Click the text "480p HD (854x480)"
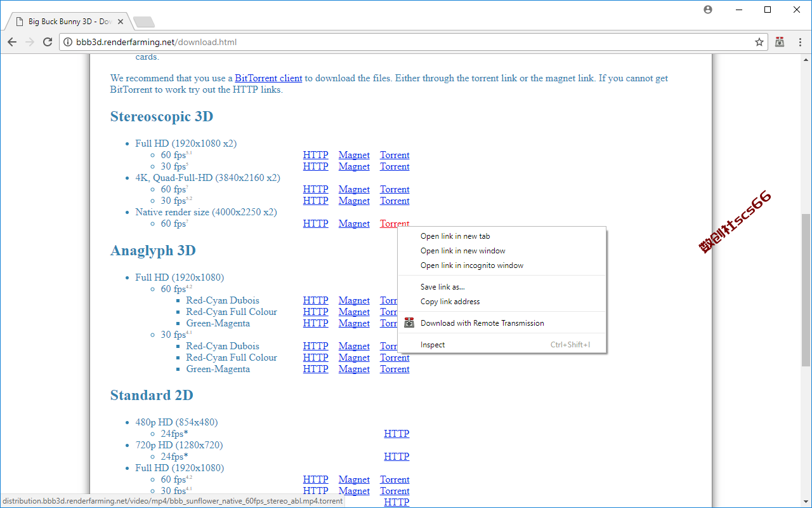Image resolution: width=812 pixels, height=508 pixels. (176, 422)
